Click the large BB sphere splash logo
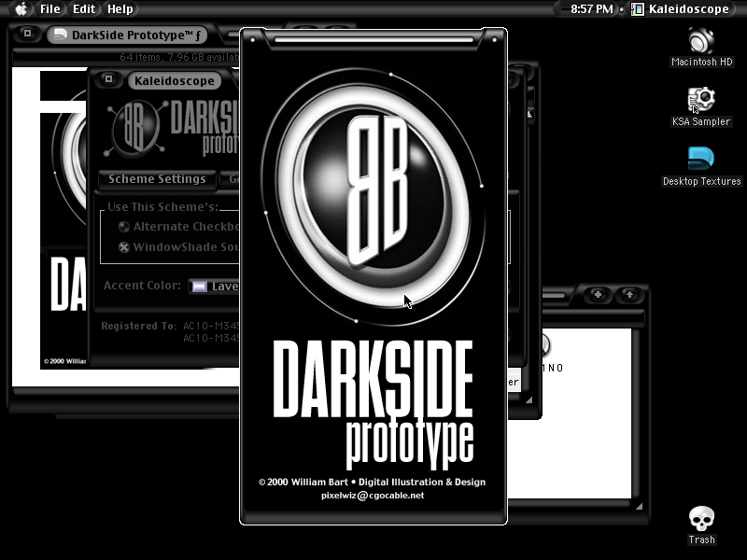The width and height of the screenshot is (747, 560). pos(373,197)
